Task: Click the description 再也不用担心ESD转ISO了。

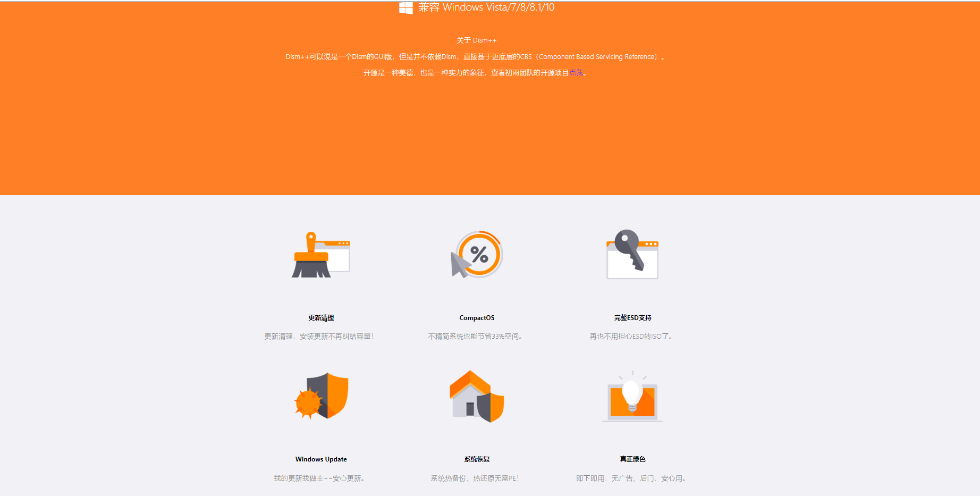Action: 632,337
